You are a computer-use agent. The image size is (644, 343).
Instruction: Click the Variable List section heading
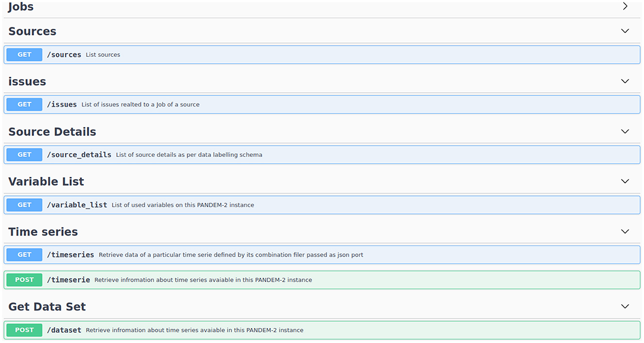(46, 182)
